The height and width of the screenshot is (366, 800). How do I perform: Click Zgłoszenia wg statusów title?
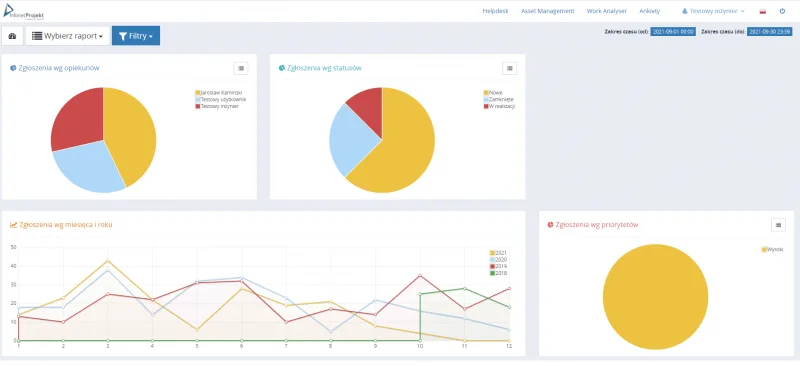coord(324,68)
